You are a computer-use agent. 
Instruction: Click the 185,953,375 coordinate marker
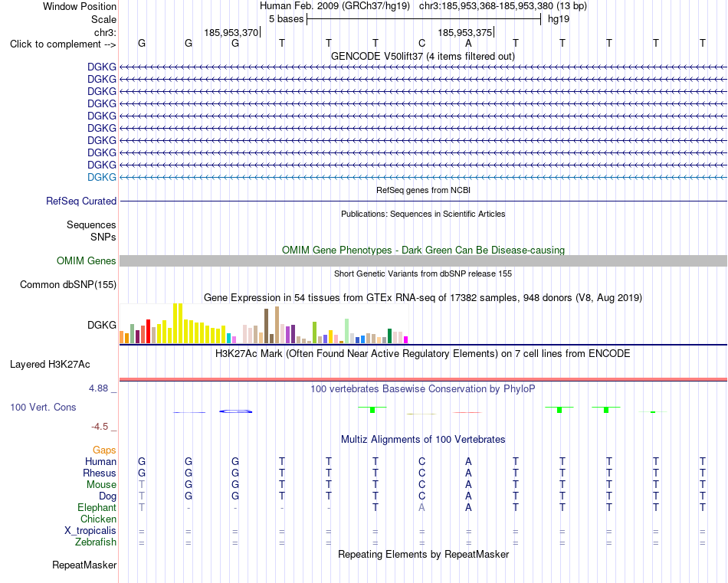pos(465,32)
